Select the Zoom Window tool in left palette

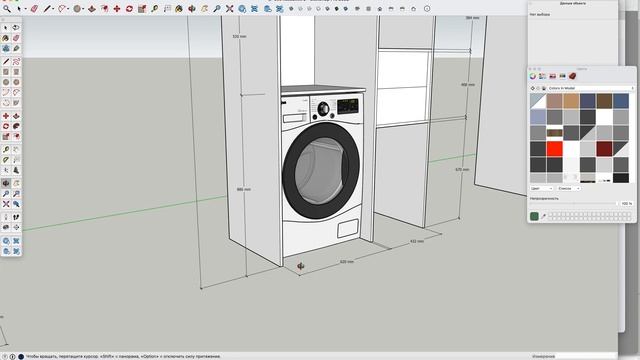click(16, 194)
